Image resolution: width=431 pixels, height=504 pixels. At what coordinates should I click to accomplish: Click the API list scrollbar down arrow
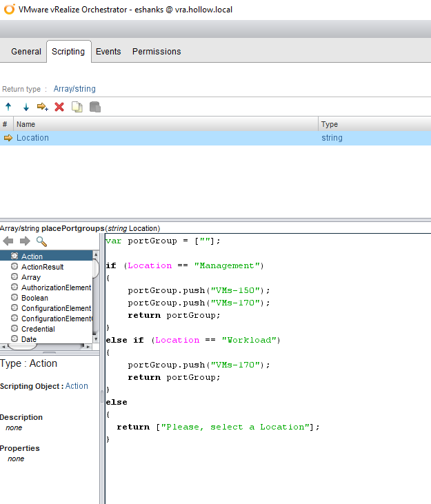97,339
